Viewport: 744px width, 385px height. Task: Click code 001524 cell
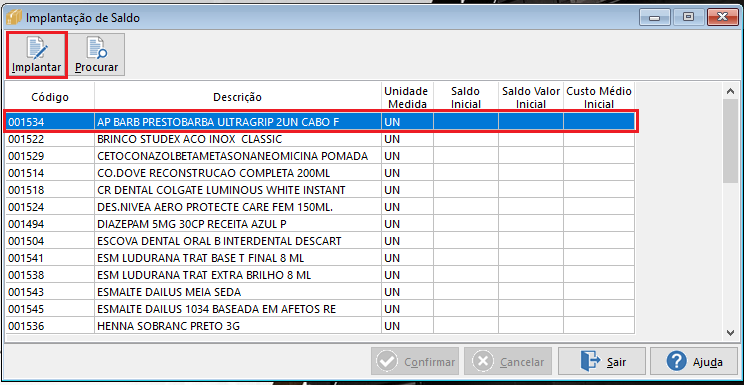coord(50,207)
